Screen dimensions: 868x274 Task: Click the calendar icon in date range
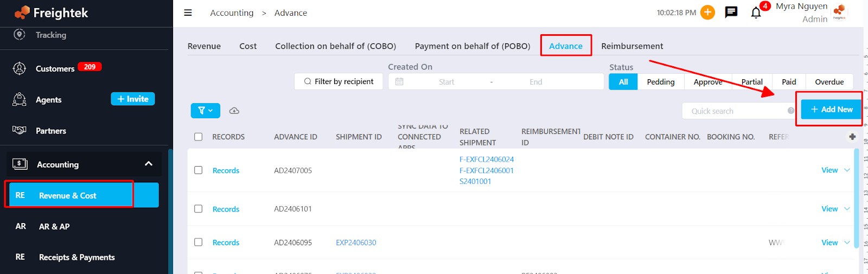(x=399, y=81)
